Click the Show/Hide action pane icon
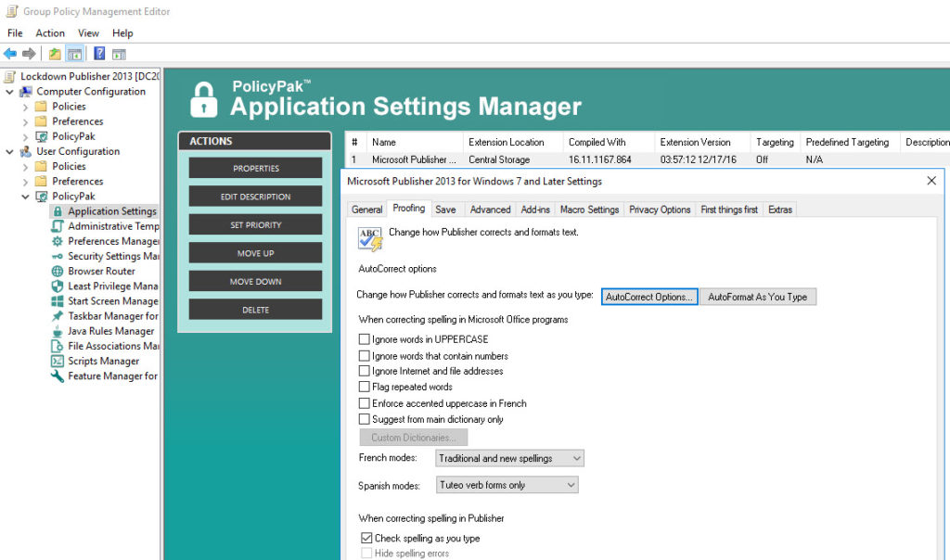This screenshot has width=950, height=560. pyautogui.click(x=119, y=54)
